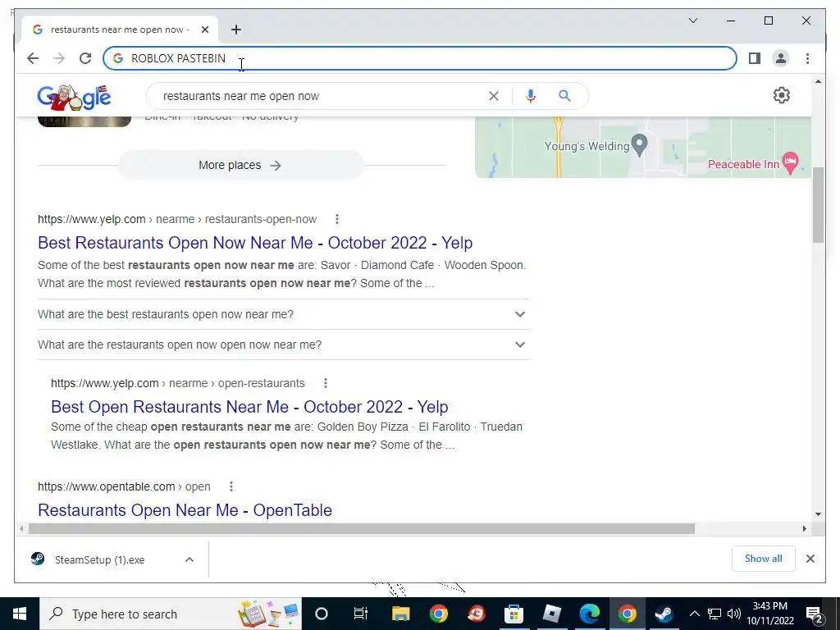Open Google quick settings gear
The image size is (840, 630).
point(782,95)
